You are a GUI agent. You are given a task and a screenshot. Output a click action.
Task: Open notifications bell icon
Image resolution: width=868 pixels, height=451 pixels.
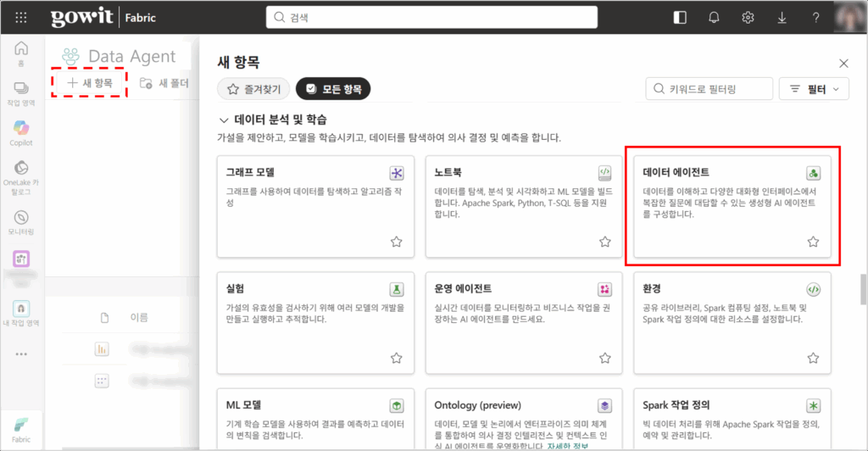point(714,18)
